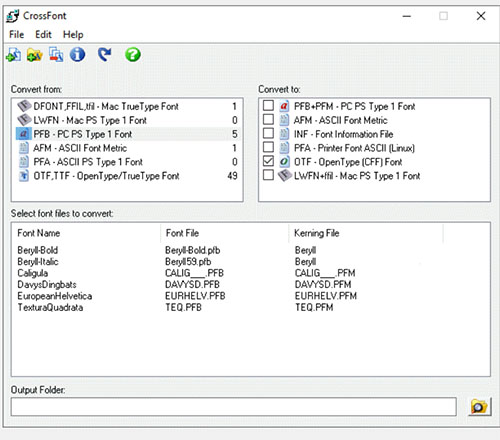The height and width of the screenshot is (440, 500).
Task: Click the TEQ.PFM kerning file cell
Action: point(314,307)
